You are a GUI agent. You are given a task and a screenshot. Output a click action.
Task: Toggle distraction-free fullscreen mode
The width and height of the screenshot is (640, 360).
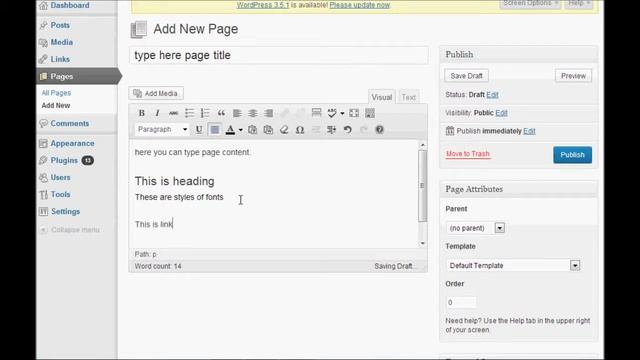click(354, 113)
